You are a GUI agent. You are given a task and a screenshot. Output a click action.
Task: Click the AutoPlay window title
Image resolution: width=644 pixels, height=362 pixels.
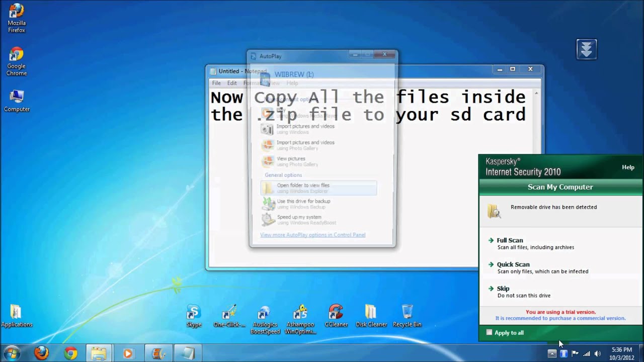pos(270,56)
